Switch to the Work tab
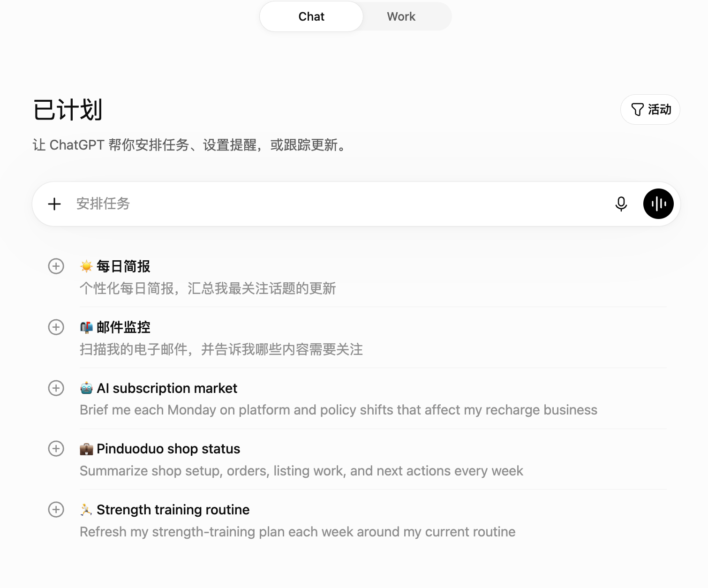This screenshot has width=708, height=588. [401, 16]
